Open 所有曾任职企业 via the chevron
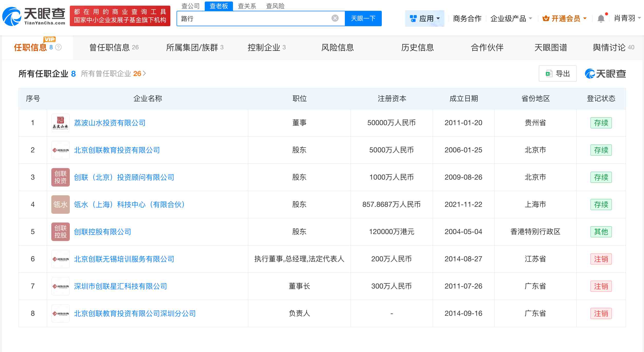 144,73
